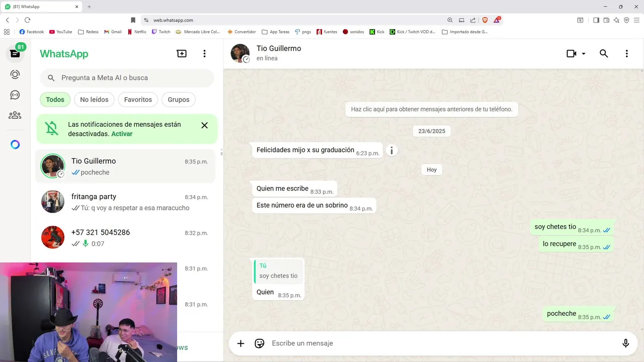
Task: Bookmark this page with the bookmark icon
Action: click(133, 20)
